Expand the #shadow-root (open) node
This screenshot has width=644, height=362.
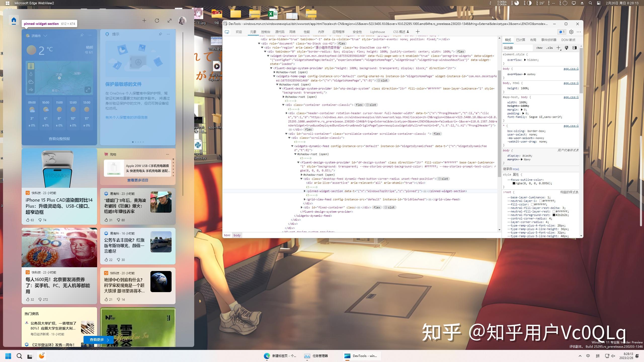(274, 72)
